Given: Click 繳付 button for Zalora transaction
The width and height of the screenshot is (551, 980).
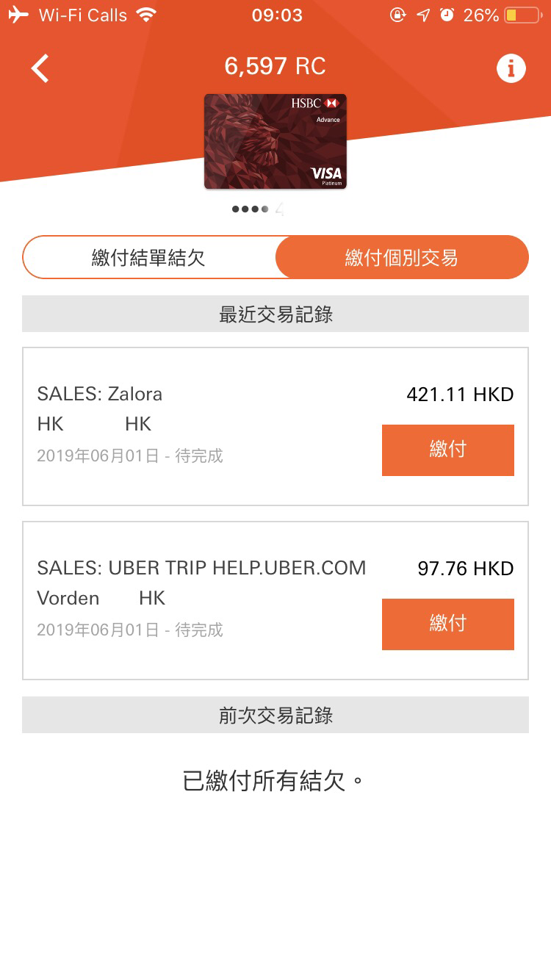Looking at the screenshot, I should (448, 450).
